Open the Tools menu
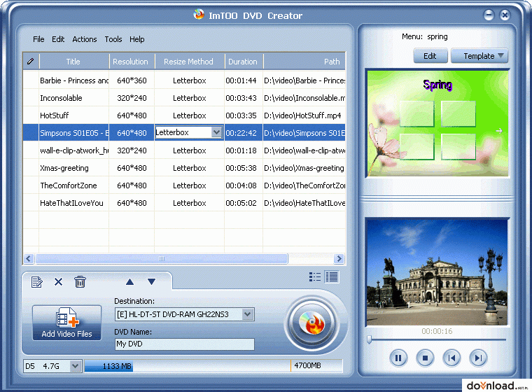This screenshot has height=392, width=532. [113, 39]
